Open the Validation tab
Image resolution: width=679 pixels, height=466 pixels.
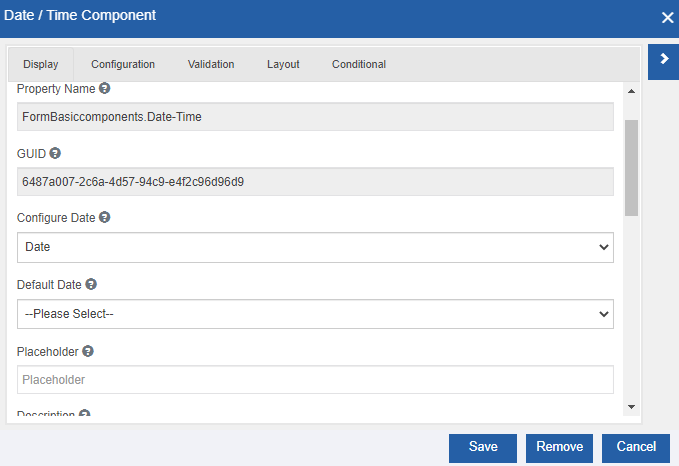211,65
